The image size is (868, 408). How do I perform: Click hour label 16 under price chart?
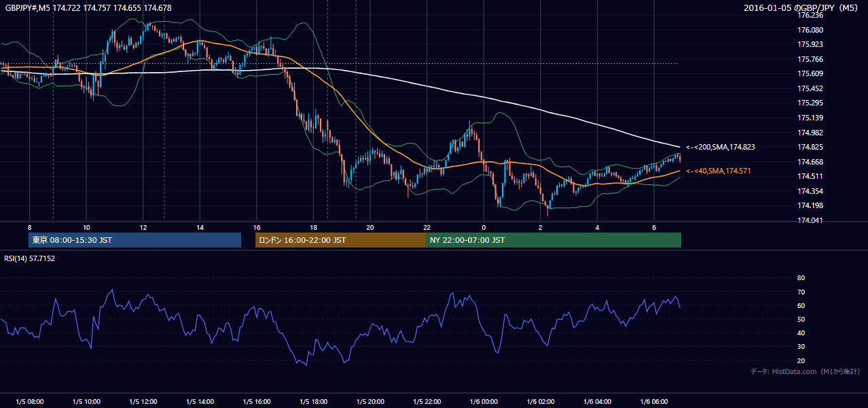(x=257, y=227)
